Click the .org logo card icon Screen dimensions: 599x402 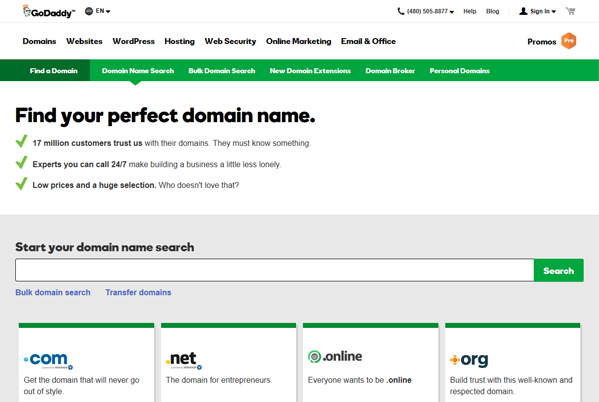pyautogui.click(x=469, y=360)
